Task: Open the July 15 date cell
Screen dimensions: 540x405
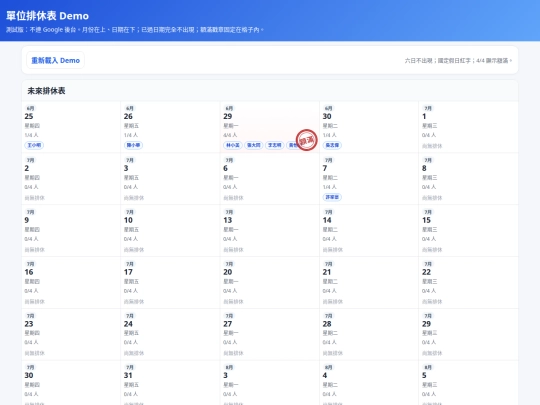Action: [x=468, y=231]
